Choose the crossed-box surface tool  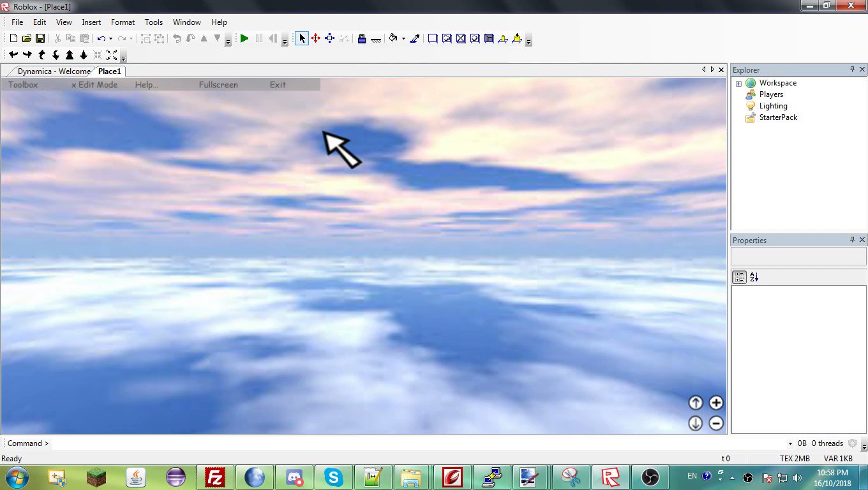click(x=461, y=38)
